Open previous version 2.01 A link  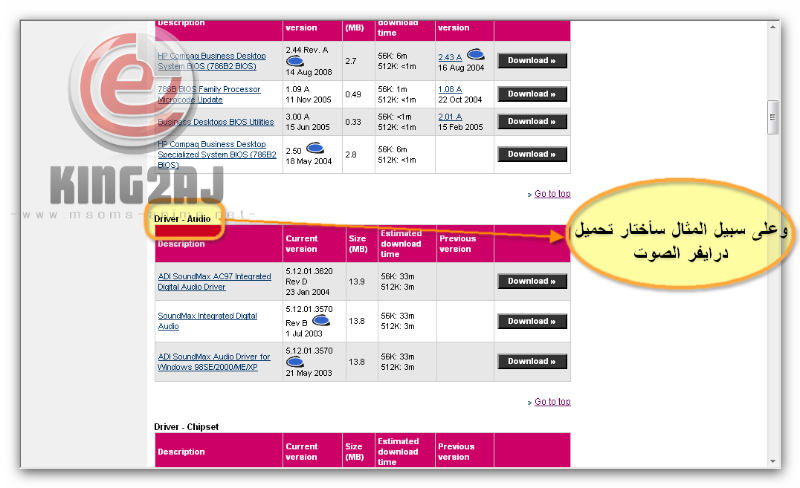point(450,116)
